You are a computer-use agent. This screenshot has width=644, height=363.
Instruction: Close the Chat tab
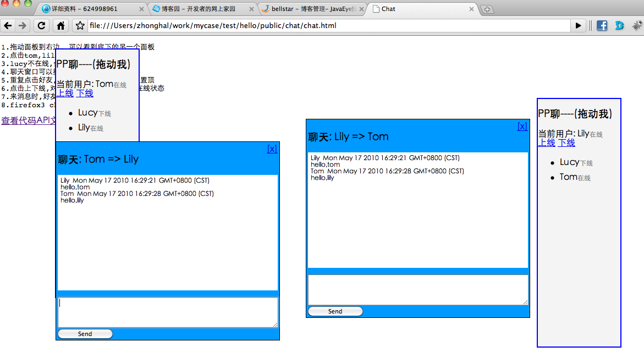point(471,9)
